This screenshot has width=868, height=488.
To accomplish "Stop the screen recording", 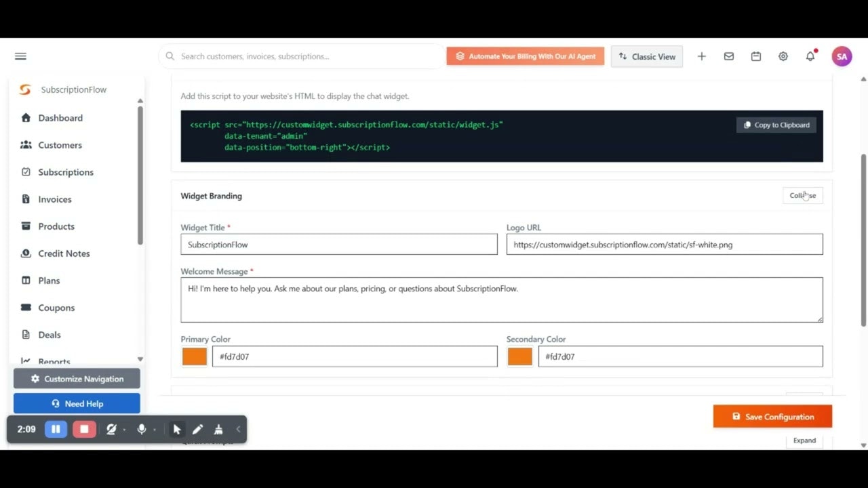I will [84, 429].
